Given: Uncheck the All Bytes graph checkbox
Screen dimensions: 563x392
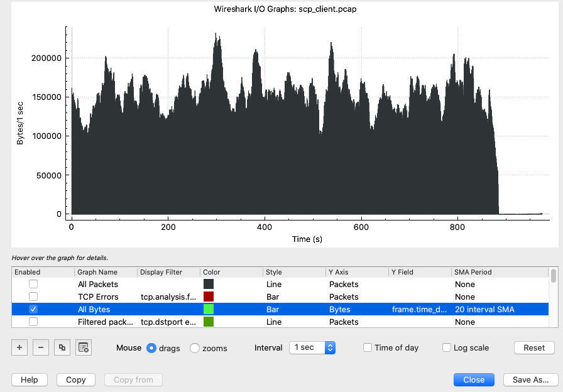Looking at the screenshot, I should click(x=33, y=309).
